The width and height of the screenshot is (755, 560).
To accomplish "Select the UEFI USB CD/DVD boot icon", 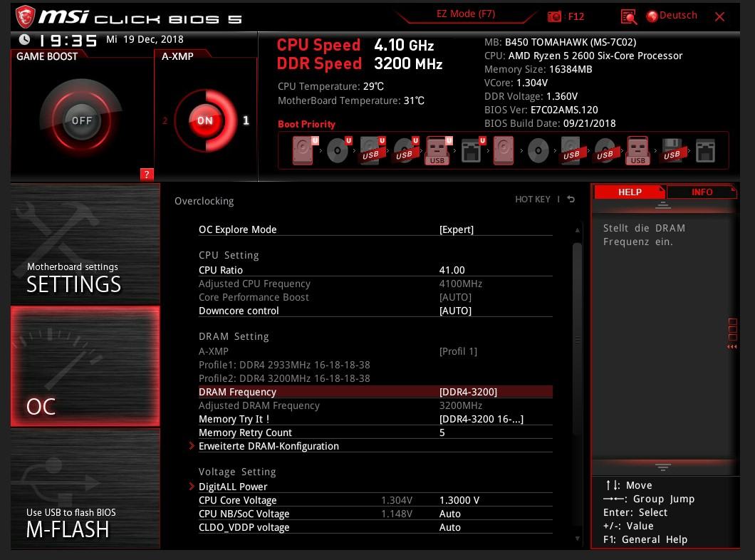I will (x=405, y=151).
